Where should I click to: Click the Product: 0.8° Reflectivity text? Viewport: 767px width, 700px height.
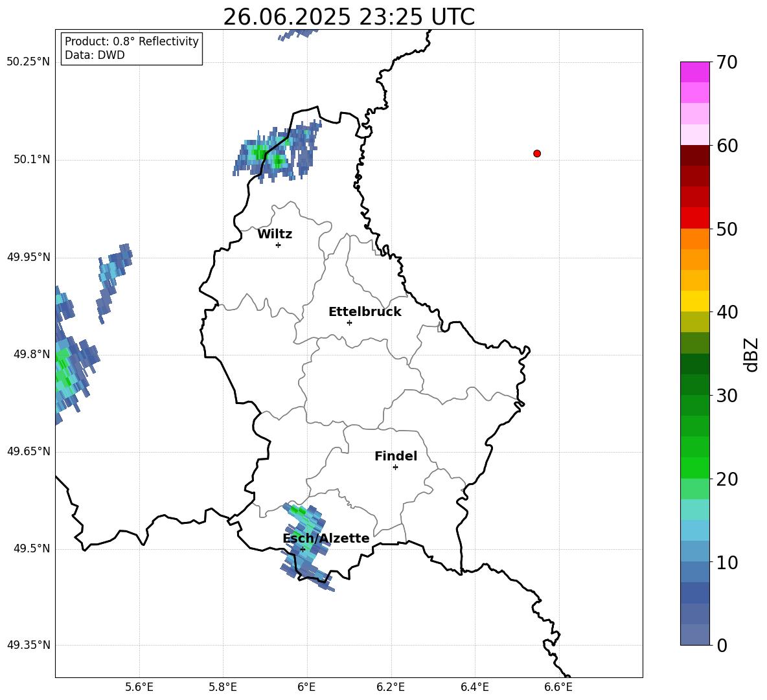pos(132,41)
